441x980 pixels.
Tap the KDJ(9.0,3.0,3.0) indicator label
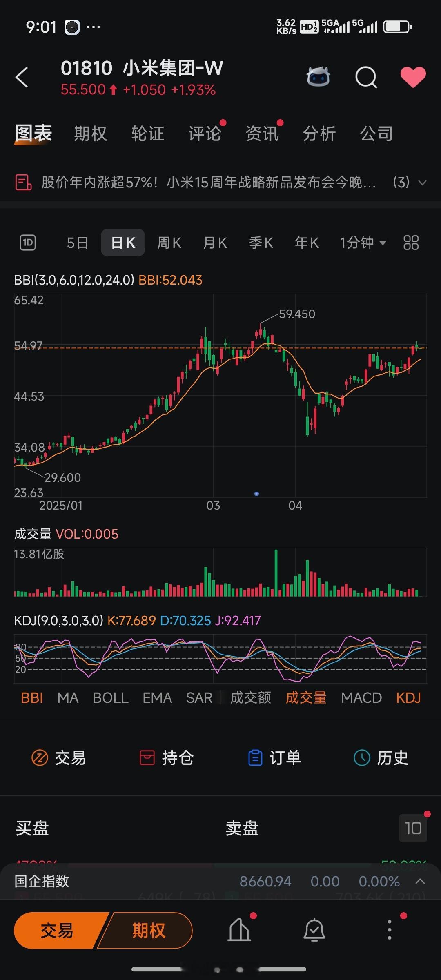pos(58,621)
